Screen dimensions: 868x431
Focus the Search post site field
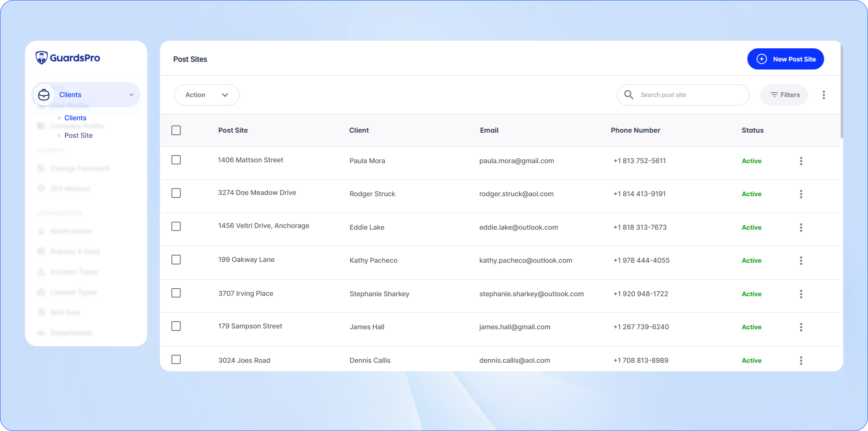(x=683, y=95)
